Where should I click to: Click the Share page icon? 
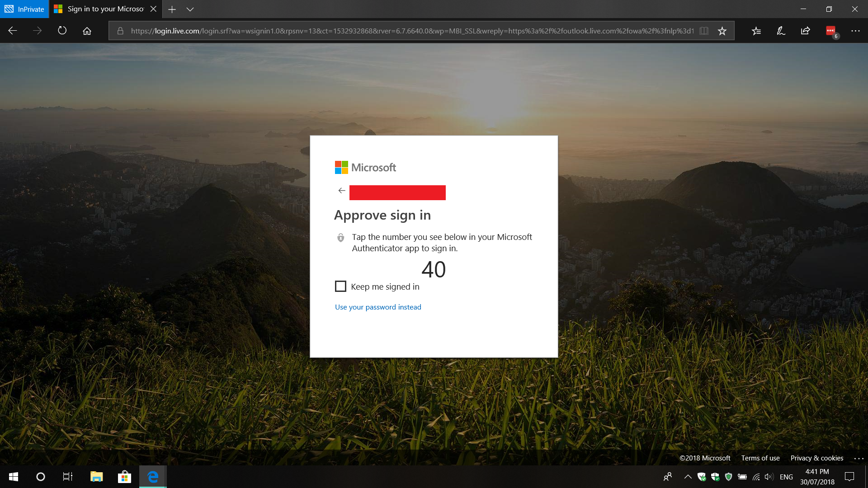click(x=805, y=31)
